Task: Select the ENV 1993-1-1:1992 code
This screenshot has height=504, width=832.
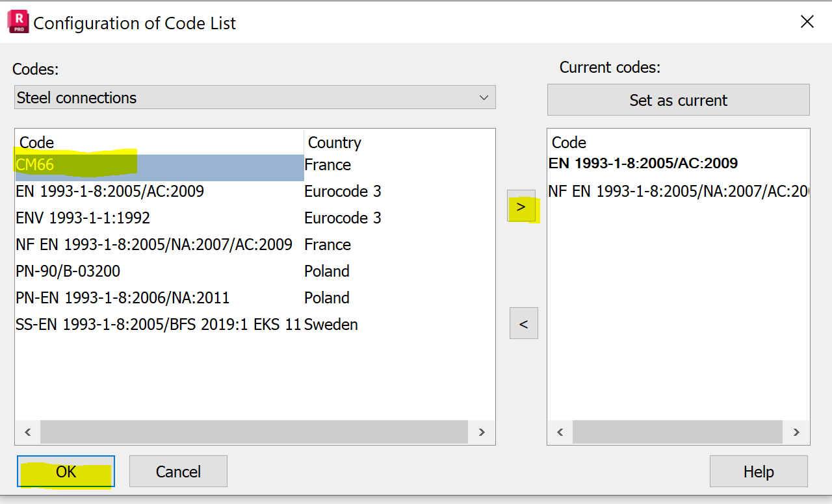Action: [x=83, y=218]
